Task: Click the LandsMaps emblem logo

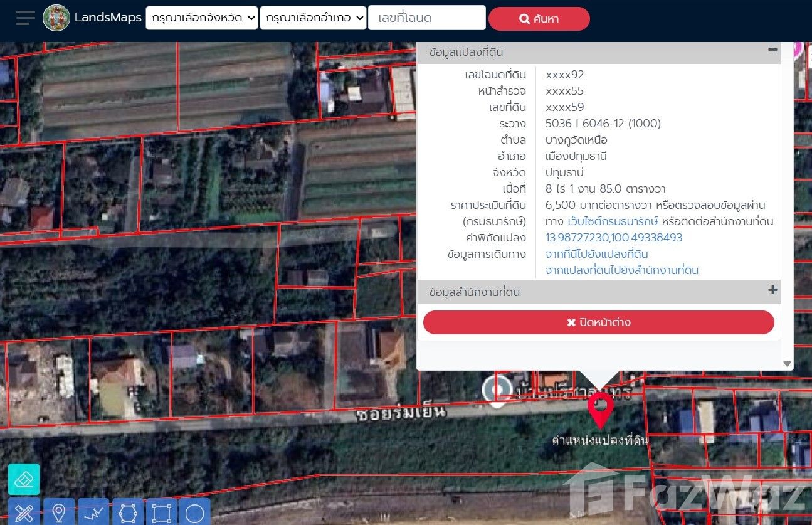Action: (x=56, y=18)
